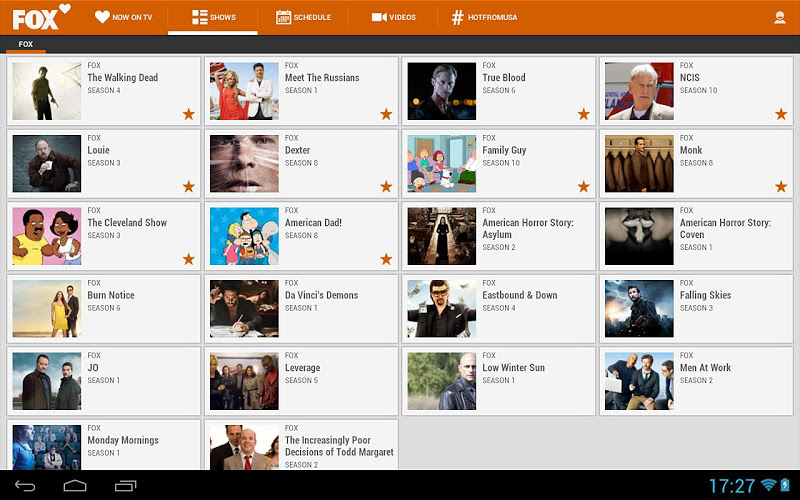
Task: Open the American Dad! thumbnail
Action: pyautogui.click(x=244, y=236)
